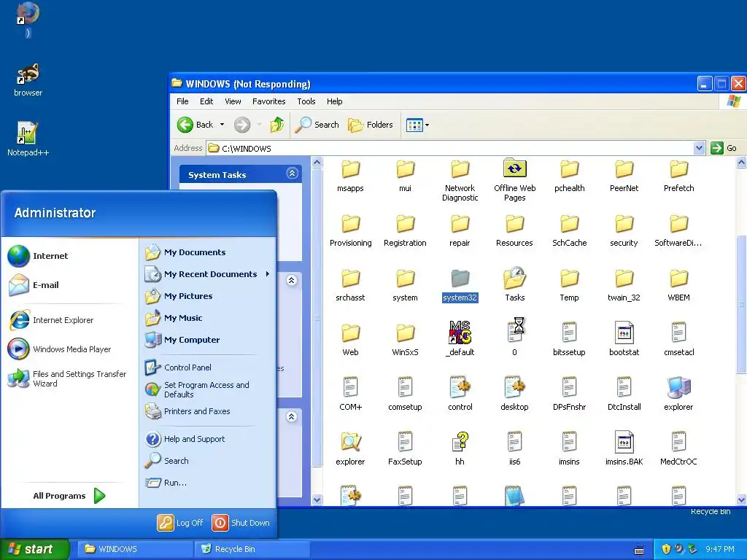This screenshot has width=747, height=560.
Task: Open E-mail from Start menu
Action: coord(34,285)
